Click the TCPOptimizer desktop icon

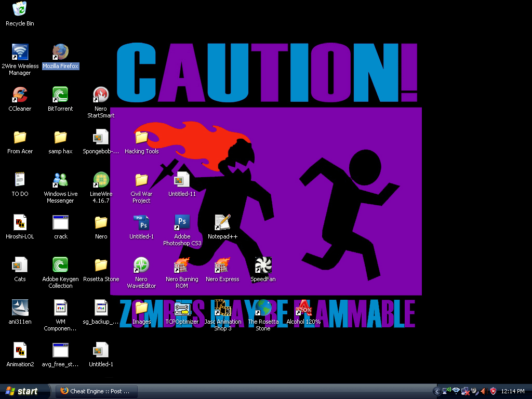pyautogui.click(x=182, y=308)
